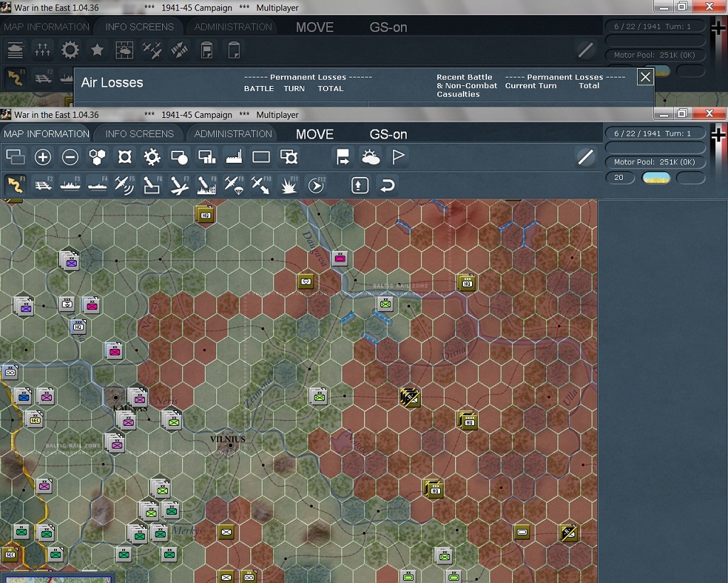Open ADMINISTRATION tab in lower window
Image resolution: width=728 pixels, height=583 pixels.
tap(233, 134)
